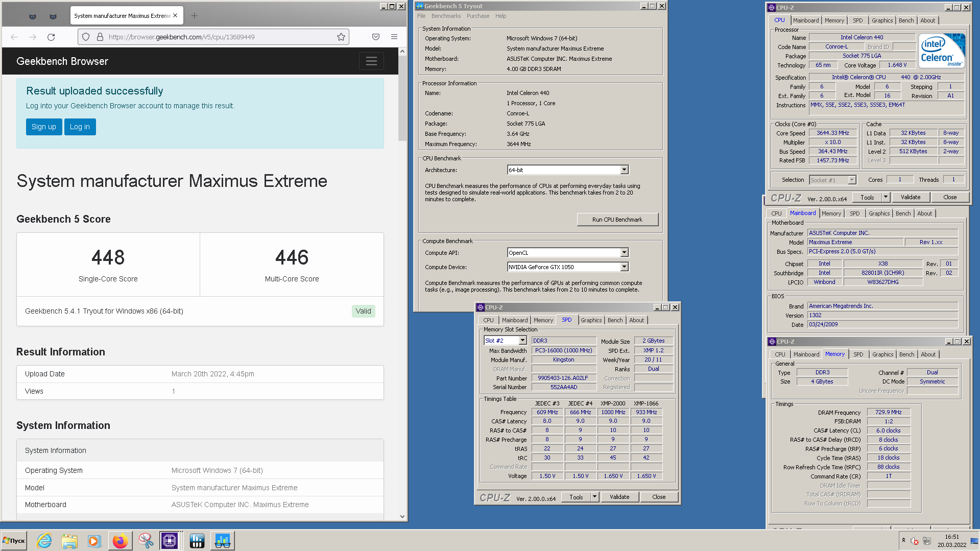The width and height of the screenshot is (980, 551).
Task: Click the browser forward arrow
Action: (x=33, y=37)
